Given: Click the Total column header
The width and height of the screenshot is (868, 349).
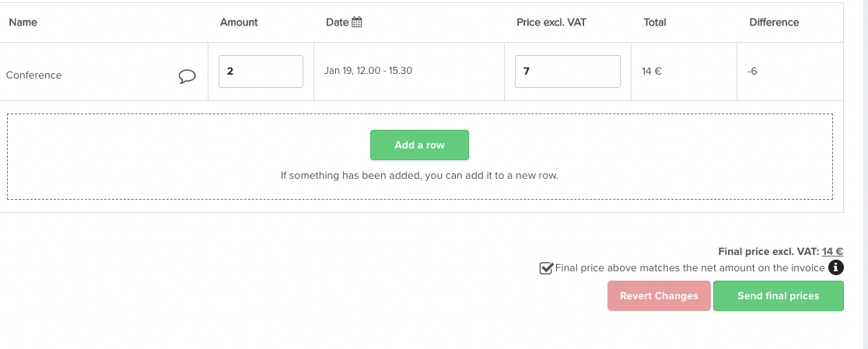Looking at the screenshot, I should (655, 22).
